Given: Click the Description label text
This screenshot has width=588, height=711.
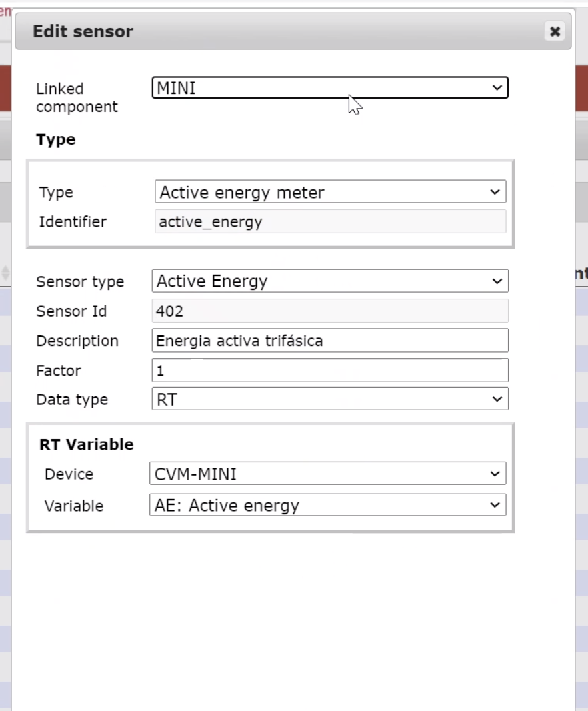Looking at the screenshot, I should 77,341.
